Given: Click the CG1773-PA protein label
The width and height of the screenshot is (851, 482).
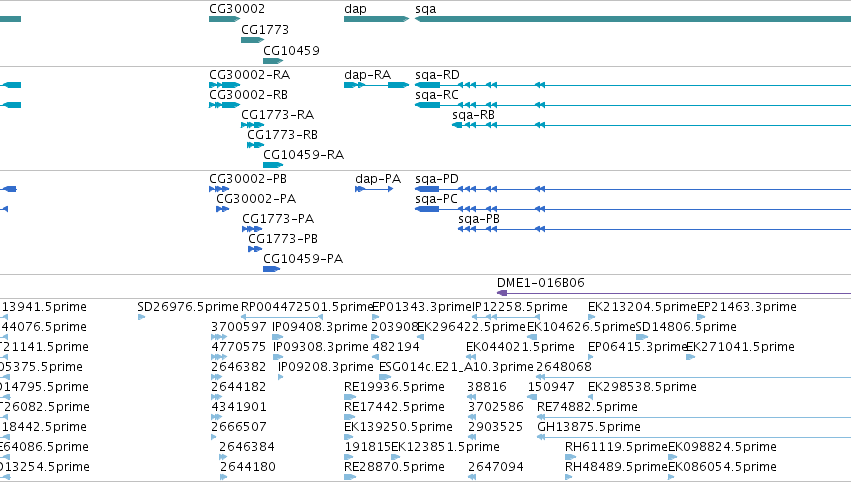Looking at the screenshot, I should point(278,219).
